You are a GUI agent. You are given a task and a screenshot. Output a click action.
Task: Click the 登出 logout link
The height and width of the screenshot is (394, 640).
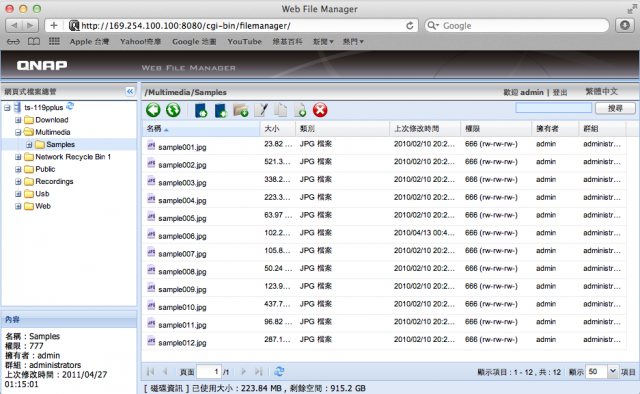pyautogui.click(x=560, y=92)
